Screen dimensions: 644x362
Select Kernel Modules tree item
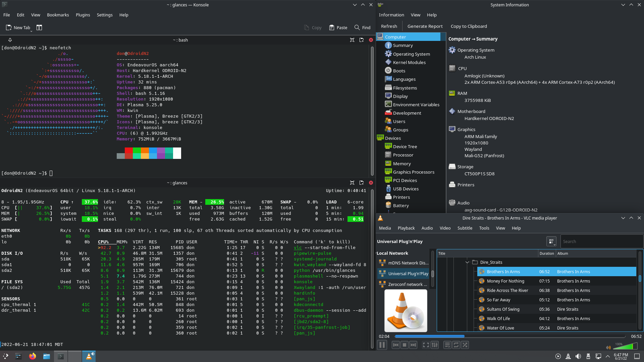tap(409, 62)
